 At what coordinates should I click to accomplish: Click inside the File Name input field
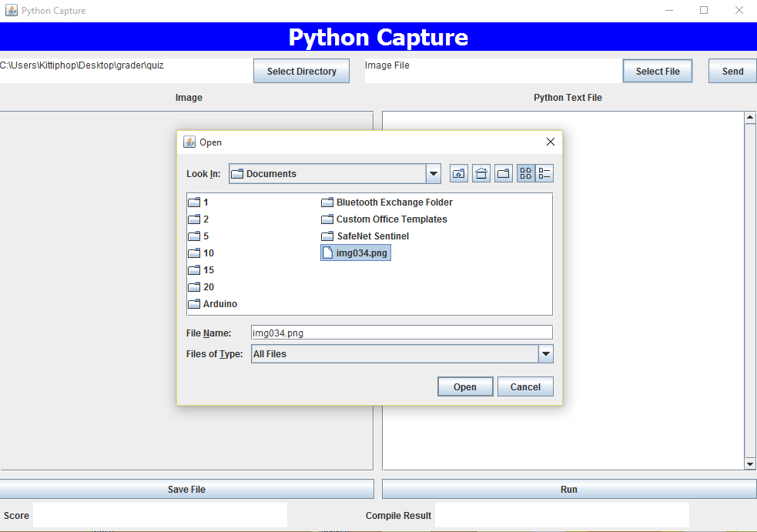click(401, 332)
